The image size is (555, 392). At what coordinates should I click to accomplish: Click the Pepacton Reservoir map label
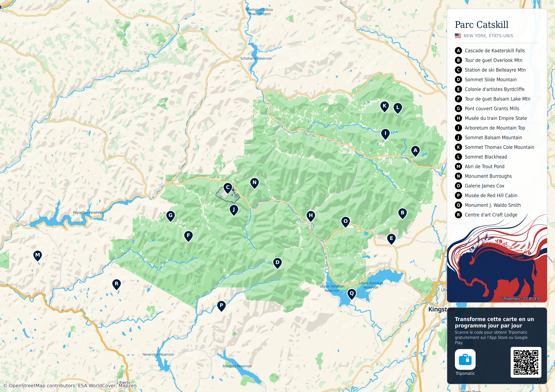pyautogui.click(x=88, y=213)
